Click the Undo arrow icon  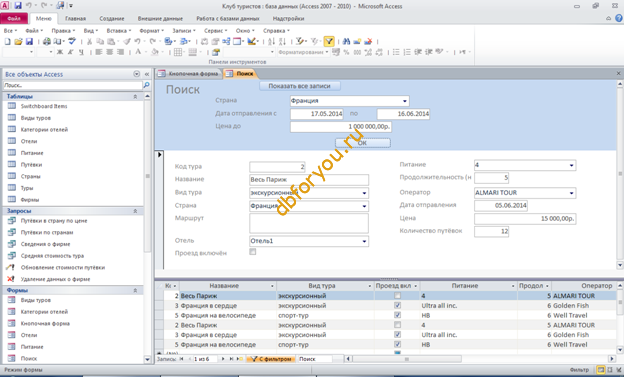coord(137,41)
